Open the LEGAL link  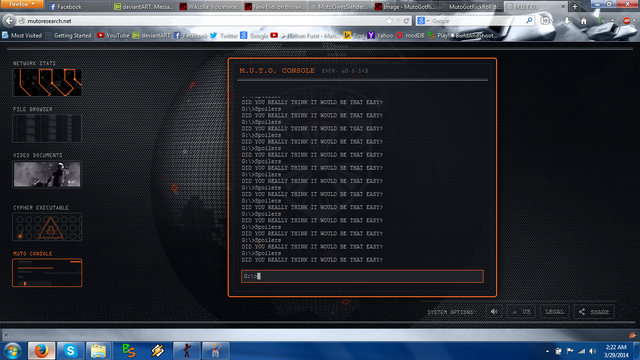click(x=554, y=312)
